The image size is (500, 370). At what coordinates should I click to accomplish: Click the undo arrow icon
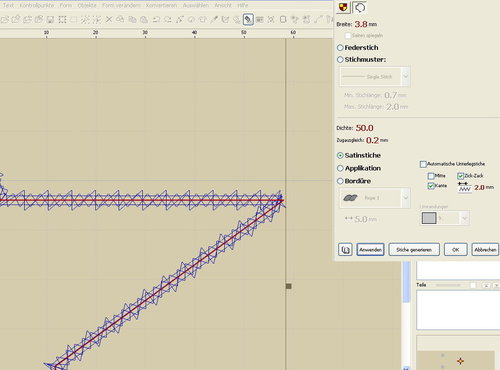(x=156, y=20)
